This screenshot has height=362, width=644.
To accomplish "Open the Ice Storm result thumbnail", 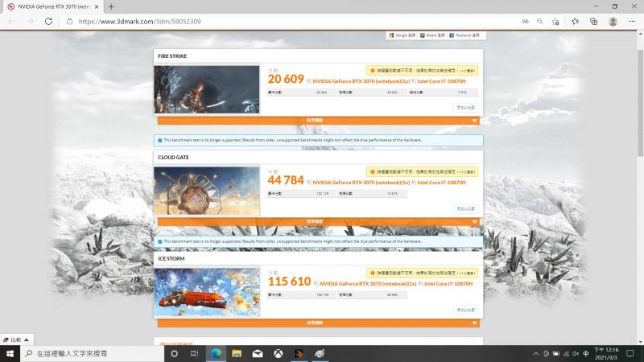I will pos(207,292).
